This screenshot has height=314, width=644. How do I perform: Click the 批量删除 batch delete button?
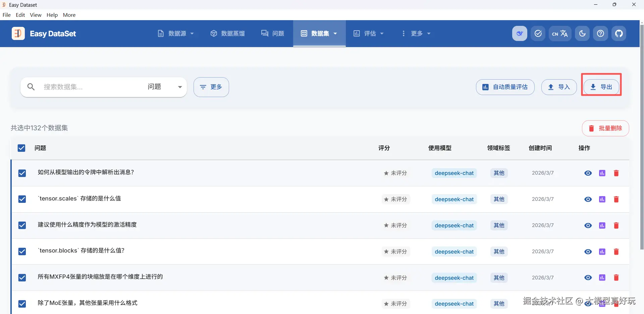point(605,128)
